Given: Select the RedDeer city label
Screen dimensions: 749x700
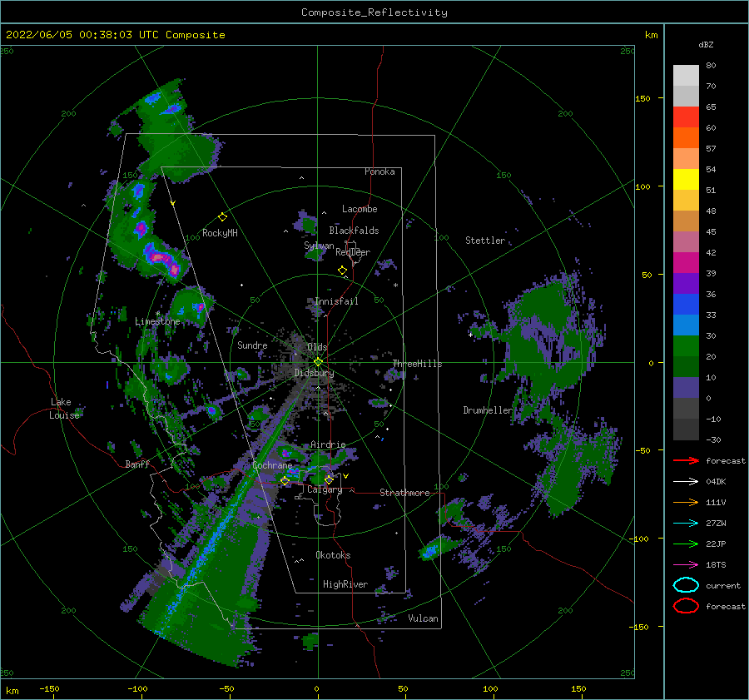Looking at the screenshot, I should 353,252.
